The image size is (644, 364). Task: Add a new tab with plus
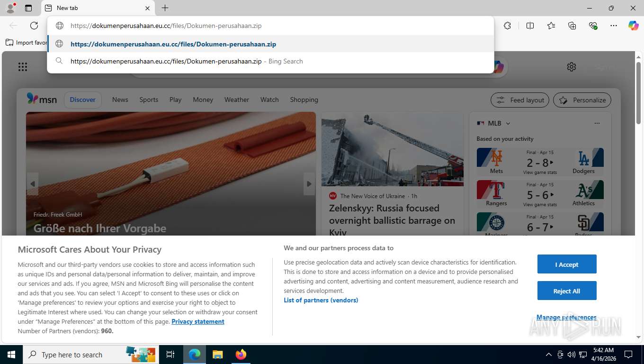pos(165,8)
